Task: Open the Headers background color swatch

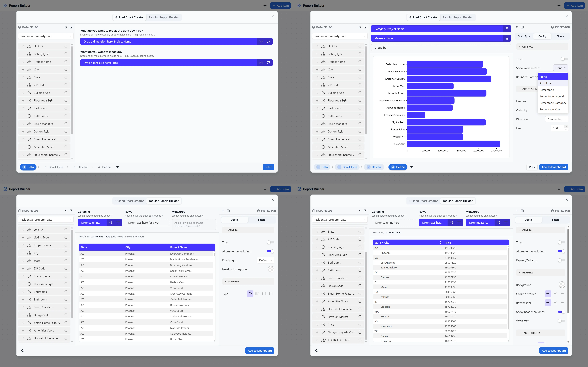Action: pyautogui.click(x=271, y=269)
